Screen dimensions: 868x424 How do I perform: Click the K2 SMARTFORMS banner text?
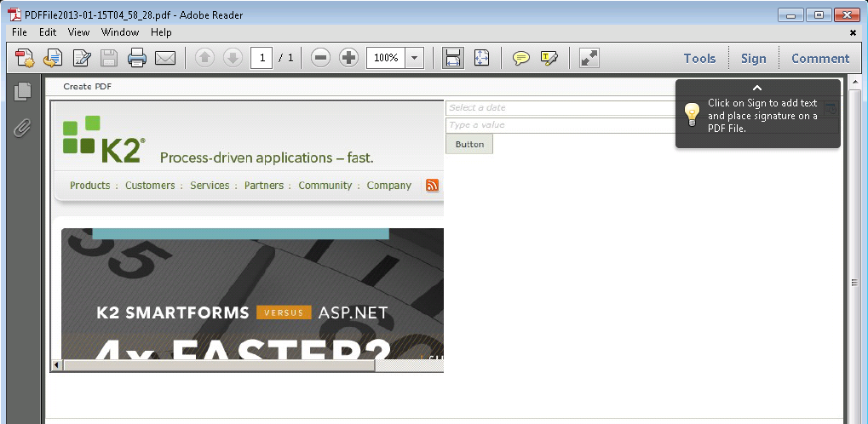(173, 313)
